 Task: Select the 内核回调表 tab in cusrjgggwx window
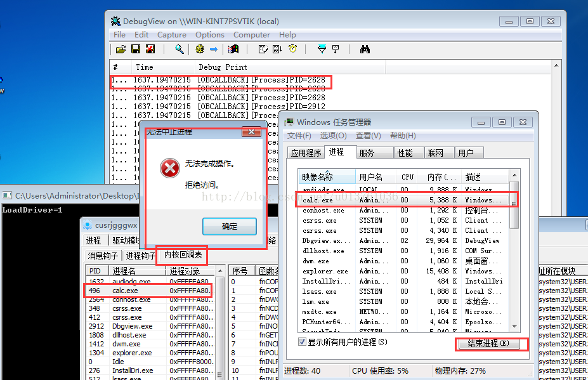[x=183, y=255]
